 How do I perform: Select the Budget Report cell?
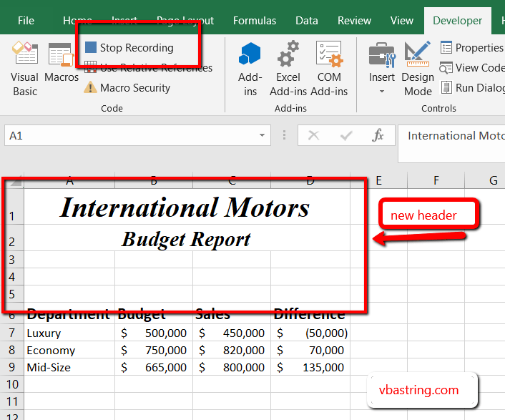tap(187, 238)
